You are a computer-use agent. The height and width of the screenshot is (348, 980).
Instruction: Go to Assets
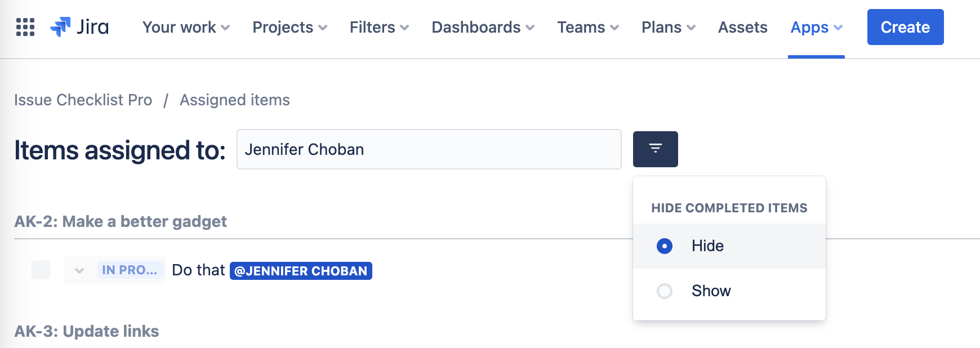tap(742, 27)
